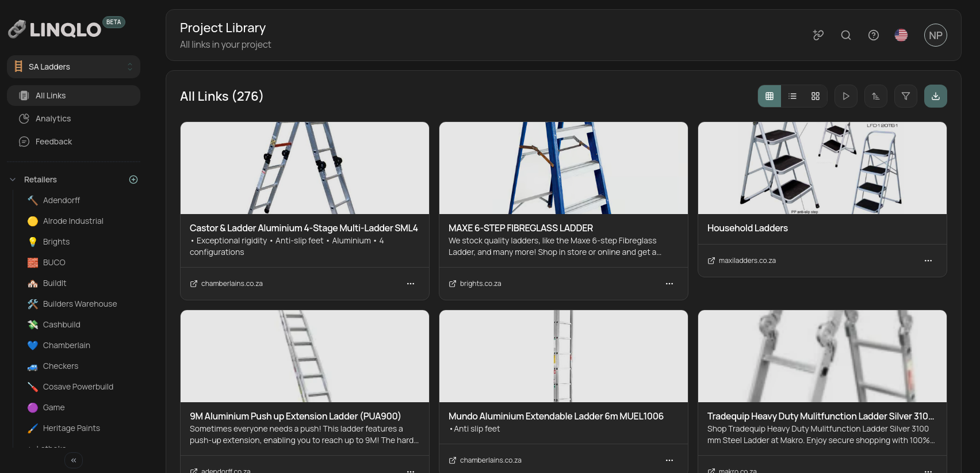
Task: Add a retailer with plus icon
Action: [133, 180]
